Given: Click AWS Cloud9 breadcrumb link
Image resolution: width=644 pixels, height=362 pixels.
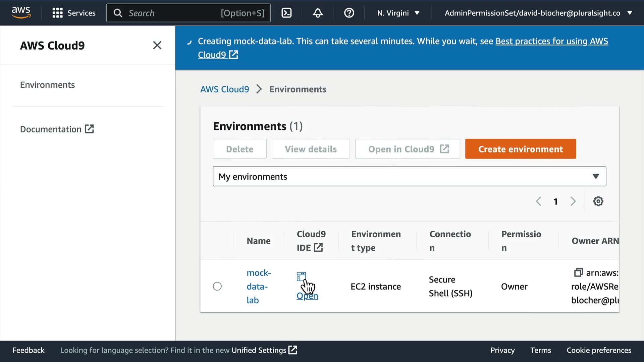Looking at the screenshot, I should pos(224,89).
